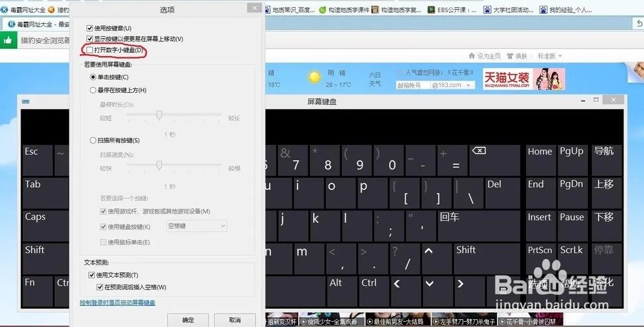Click the backspace key on the on-screen keyboard

pyautogui.click(x=495, y=160)
